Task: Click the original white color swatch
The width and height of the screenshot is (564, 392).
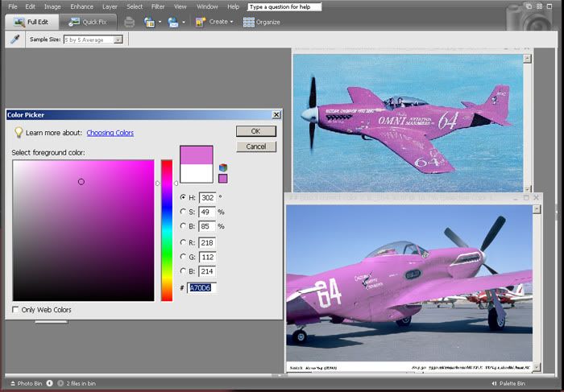Action: (x=197, y=174)
